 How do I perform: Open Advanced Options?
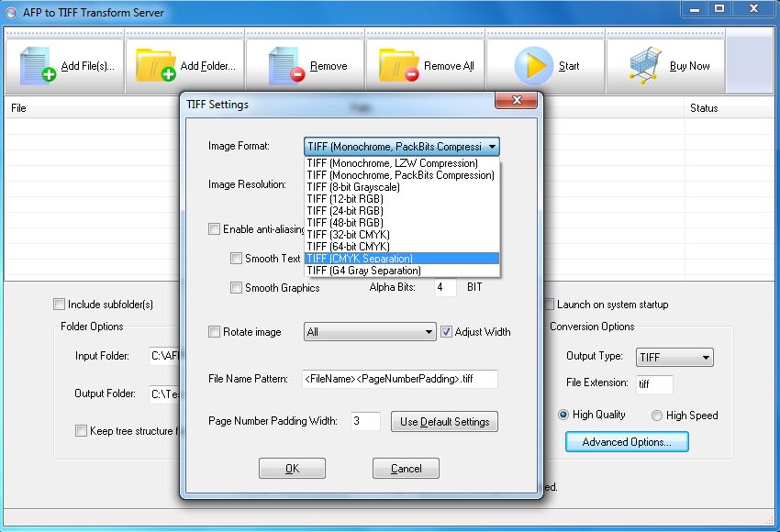pyautogui.click(x=627, y=442)
